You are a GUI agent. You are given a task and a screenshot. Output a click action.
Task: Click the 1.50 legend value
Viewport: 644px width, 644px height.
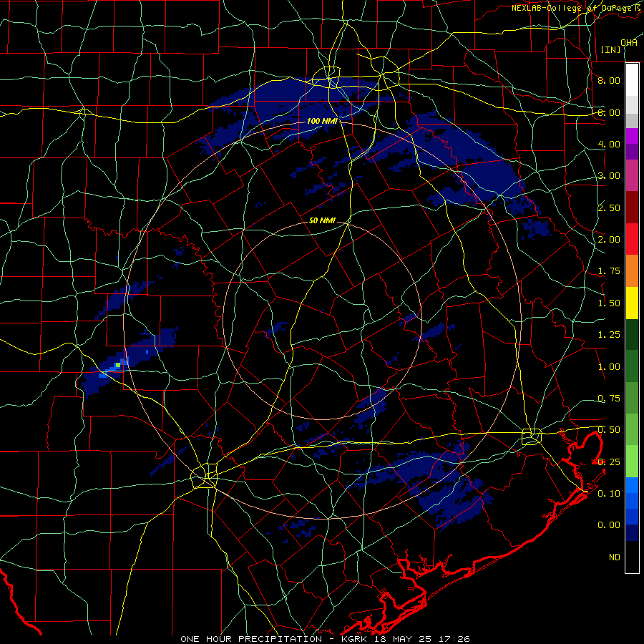click(x=609, y=303)
